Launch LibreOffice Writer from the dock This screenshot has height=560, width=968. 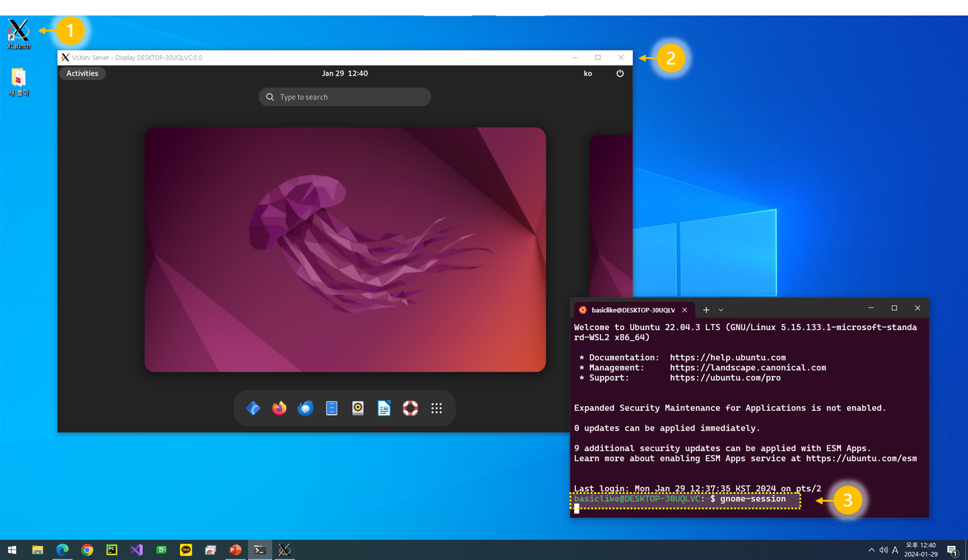point(384,408)
